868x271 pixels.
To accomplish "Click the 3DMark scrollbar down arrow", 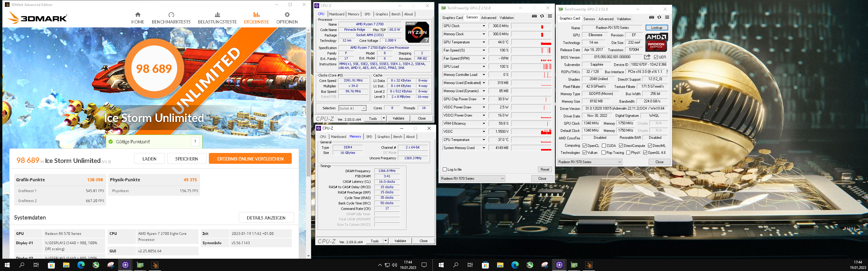I will coord(308,256).
